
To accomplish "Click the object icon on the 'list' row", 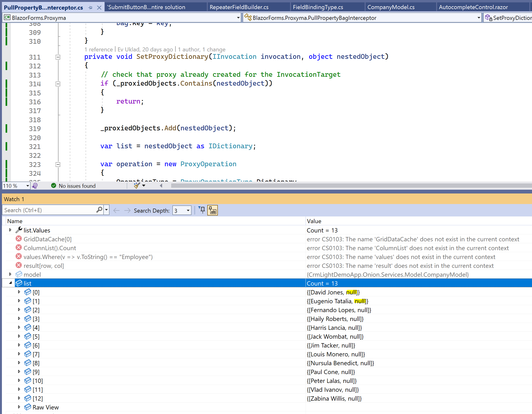I will pyautogui.click(x=19, y=283).
